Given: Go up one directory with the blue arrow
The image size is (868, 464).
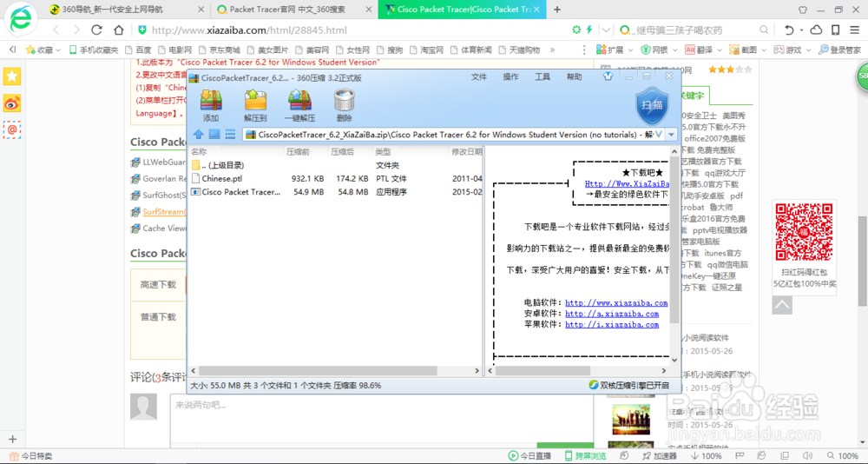Looking at the screenshot, I should pos(198,134).
